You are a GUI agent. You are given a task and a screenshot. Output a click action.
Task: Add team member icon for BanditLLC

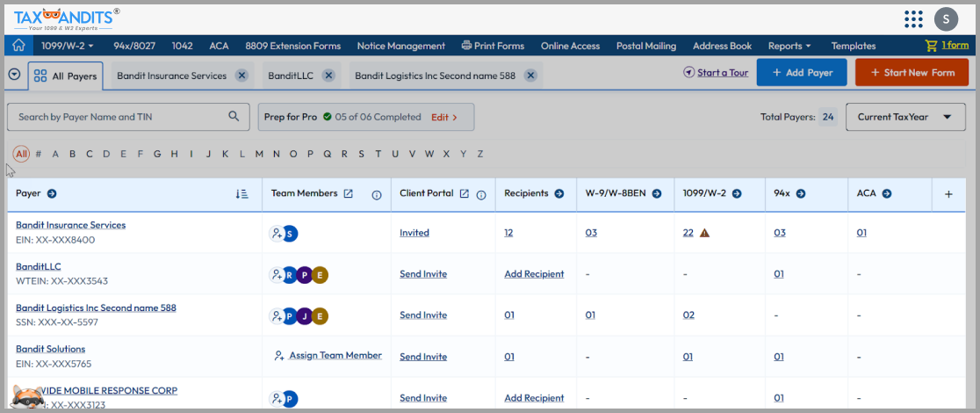(x=276, y=275)
